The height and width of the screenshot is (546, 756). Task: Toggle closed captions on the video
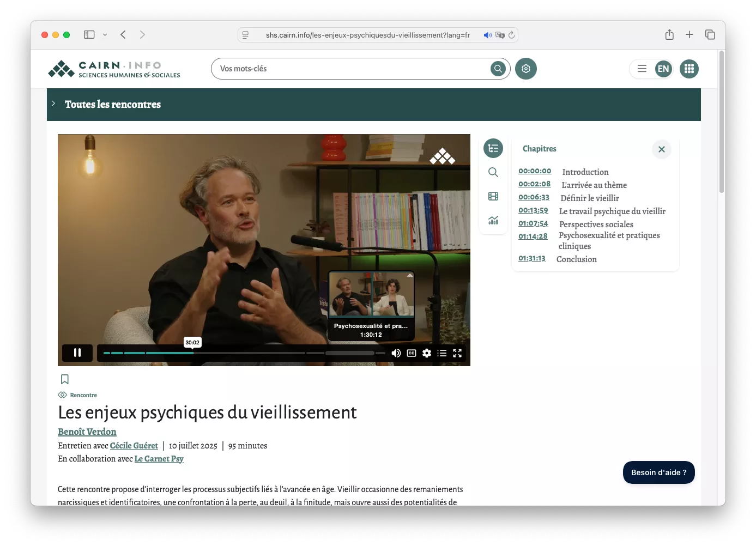pos(412,353)
